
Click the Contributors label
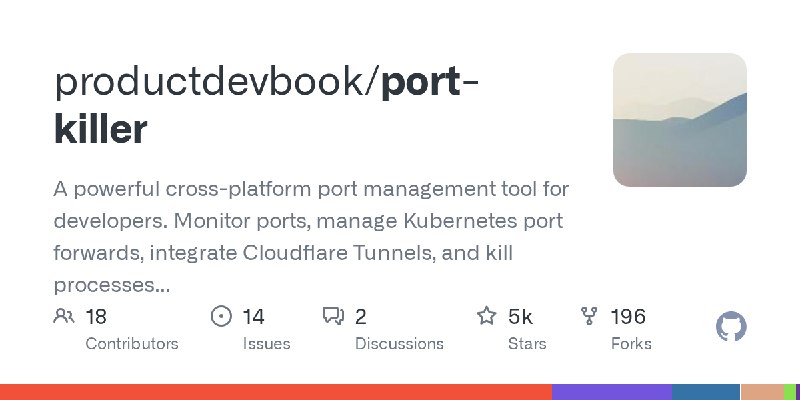tap(132, 344)
